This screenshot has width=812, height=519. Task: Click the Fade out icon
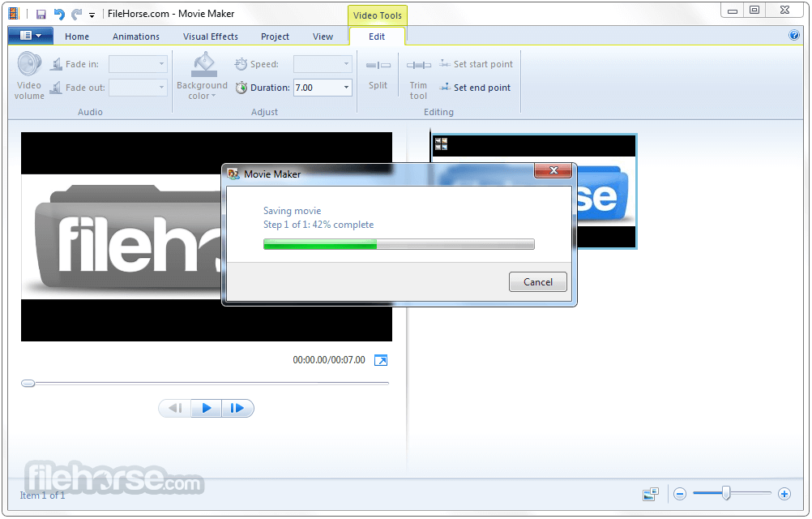pyautogui.click(x=55, y=88)
